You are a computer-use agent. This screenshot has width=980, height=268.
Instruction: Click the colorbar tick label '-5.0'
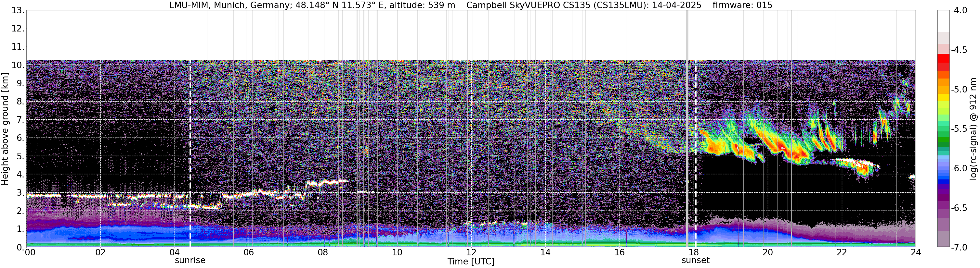click(x=959, y=90)
